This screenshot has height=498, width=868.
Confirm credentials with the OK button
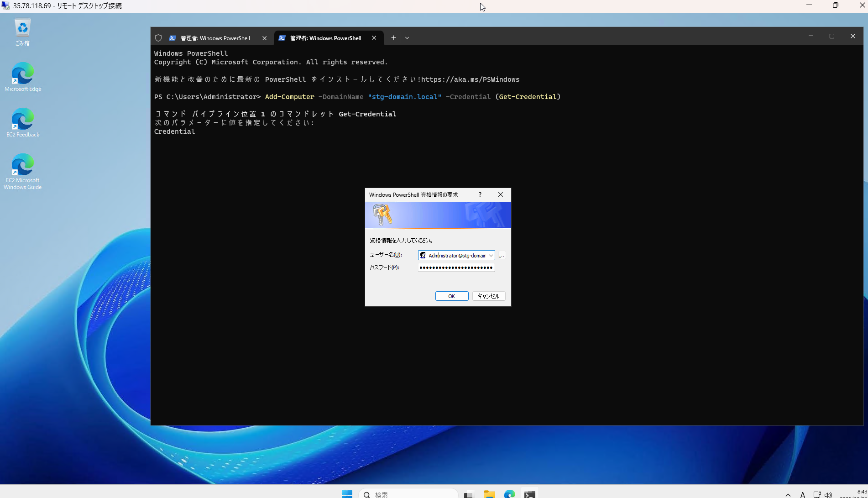tap(451, 296)
